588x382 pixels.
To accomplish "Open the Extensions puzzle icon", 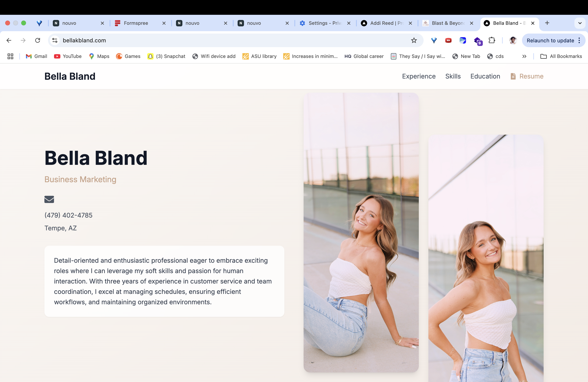I will (492, 40).
